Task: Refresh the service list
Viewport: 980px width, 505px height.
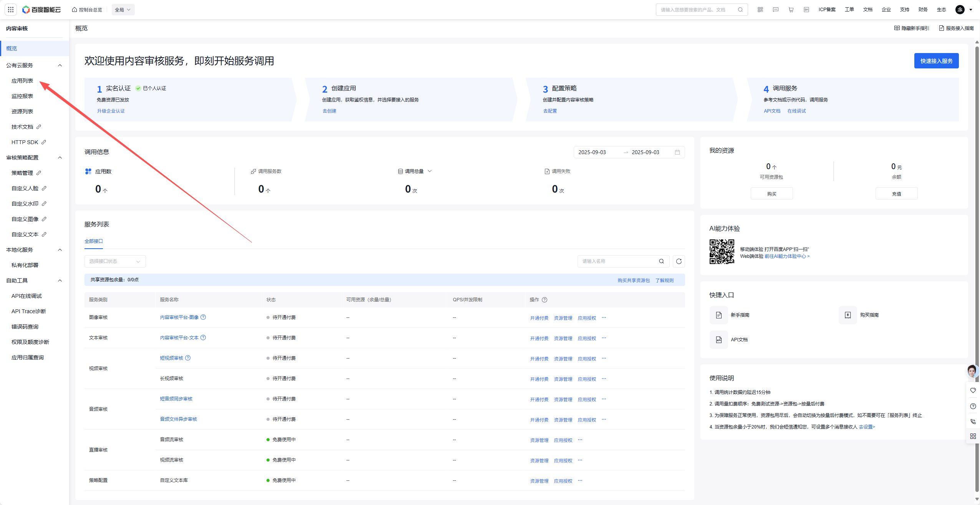Action: 679,261
